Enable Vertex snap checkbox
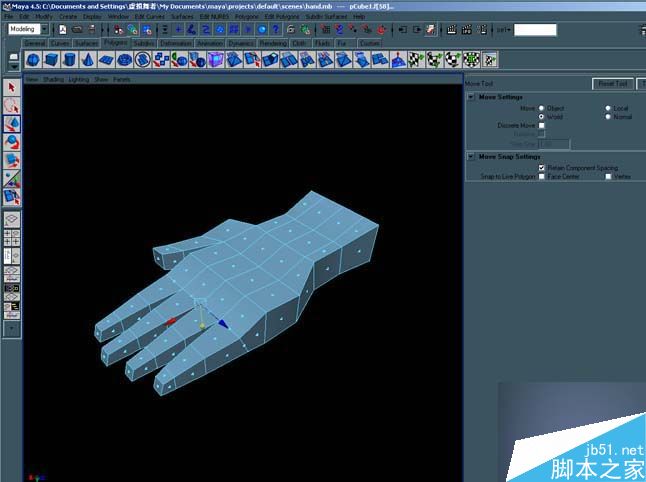The width and height of the screenshot is (646, 482). 608,176
